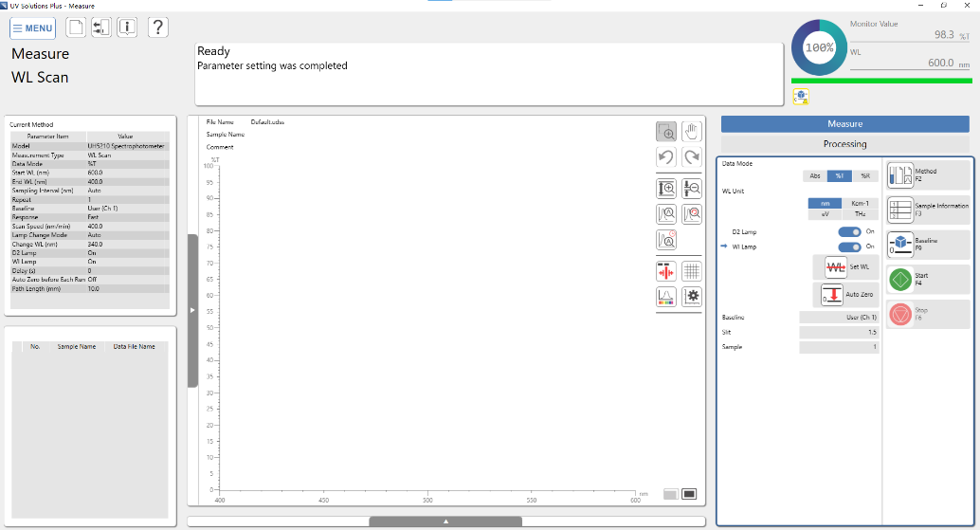Select the Response Fast row

tap(90, 217)
